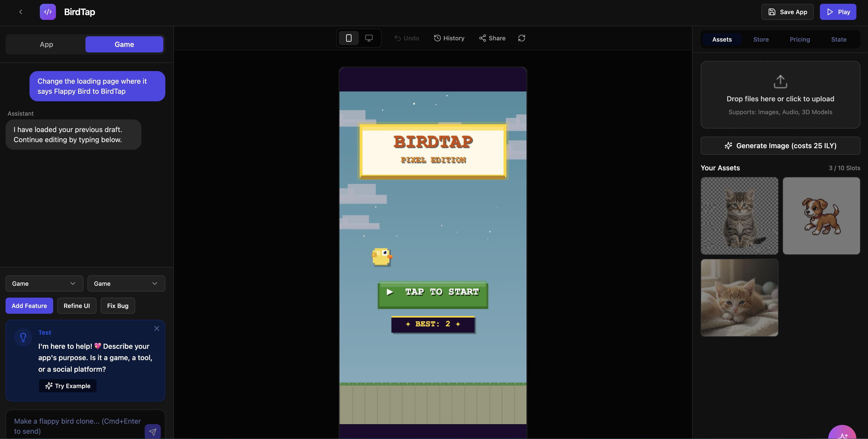Click the BEST: 2 score badge

433,324
